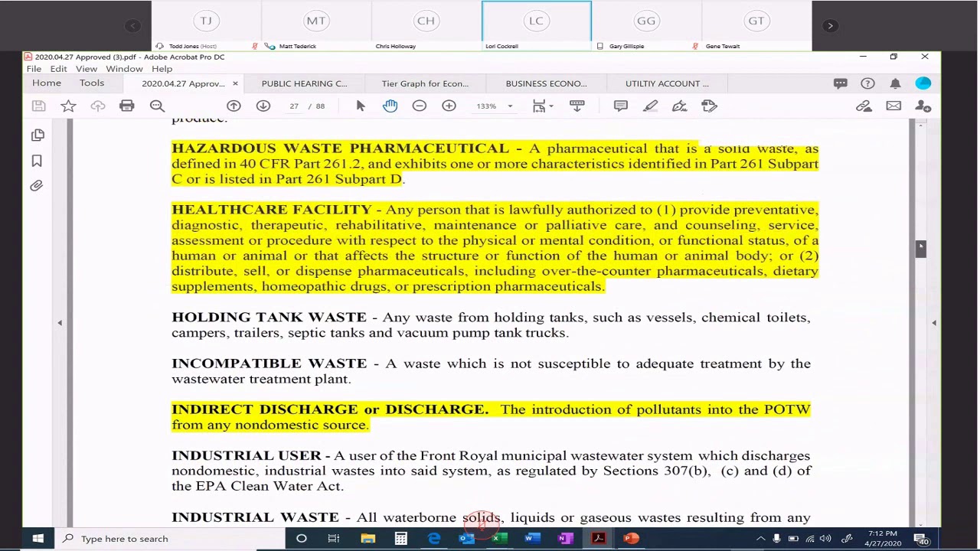Image resolution: width=980 pixels, height=551 pixels.
Task: Select Gary Gillispie participant tile
Action: [646, 26]
